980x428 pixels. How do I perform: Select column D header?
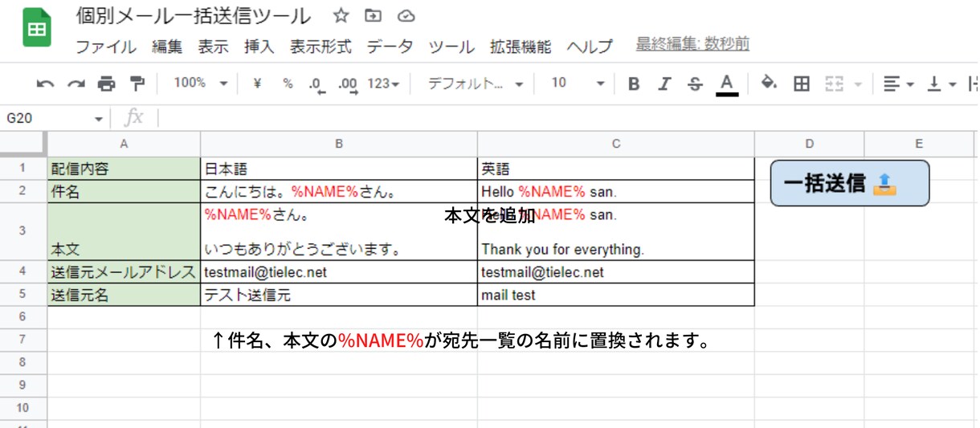pos(810,144)
